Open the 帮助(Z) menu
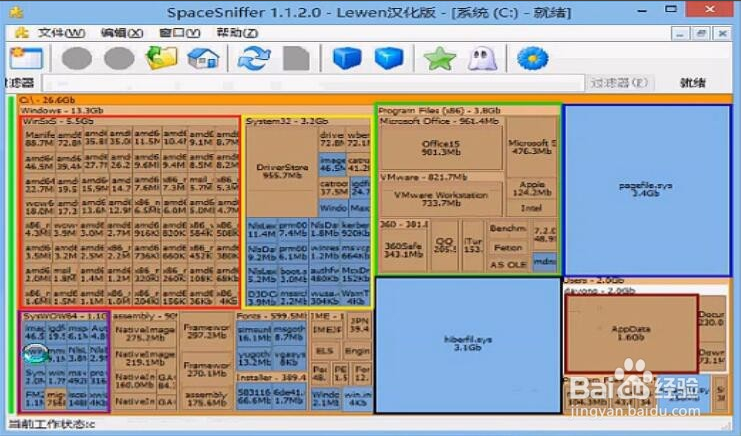The image size is (741, 436). 237,33
